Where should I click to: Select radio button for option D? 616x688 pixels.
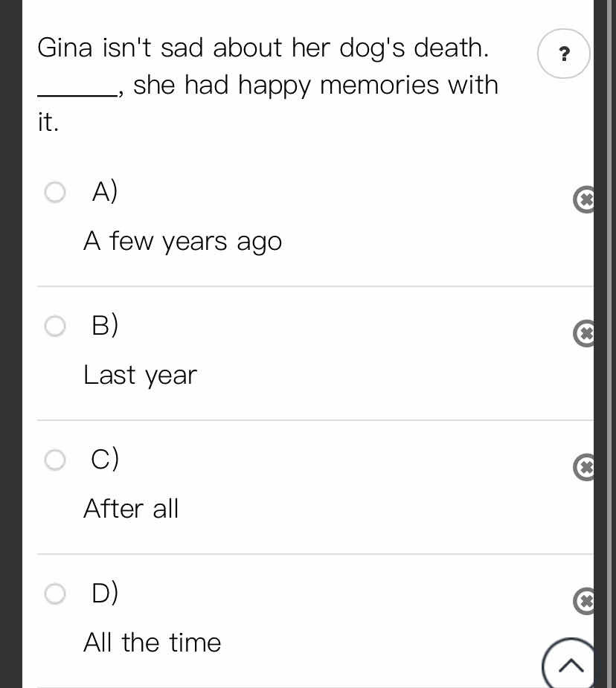pyautogui.click(x=55, y=594)
